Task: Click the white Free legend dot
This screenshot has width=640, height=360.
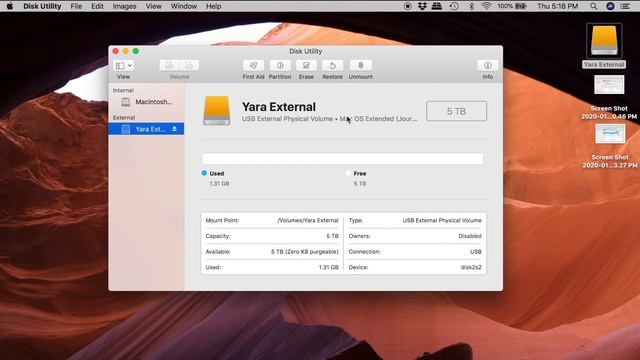Action: tap(348, 173)
